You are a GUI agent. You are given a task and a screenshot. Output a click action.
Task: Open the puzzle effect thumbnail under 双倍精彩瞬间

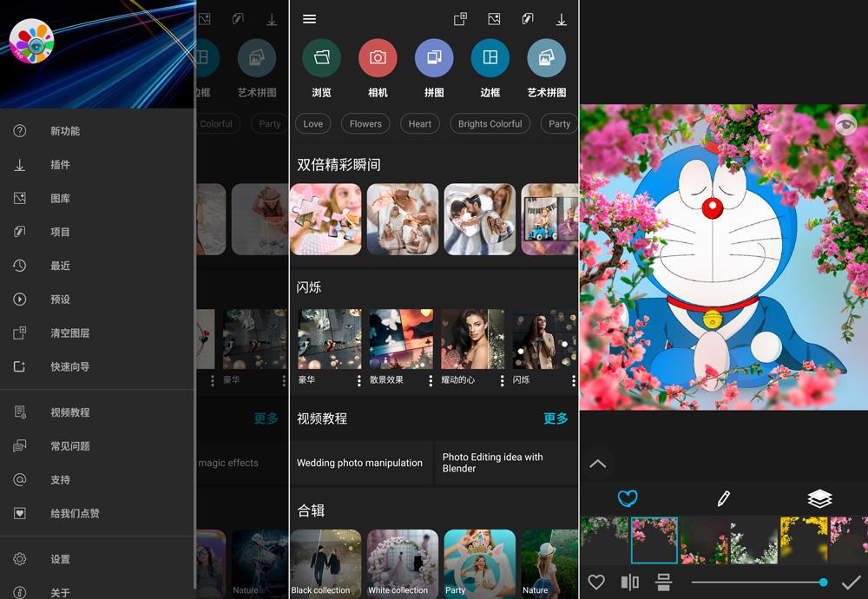coord(325,220)
